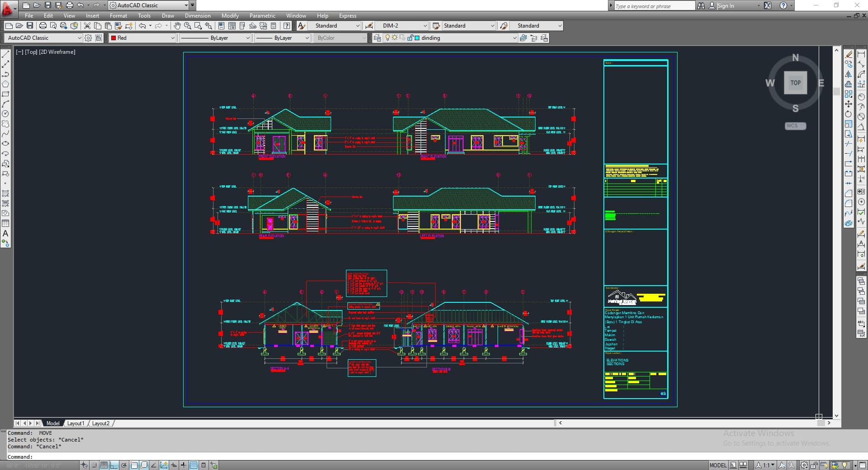Expand the DIM-2 dimension style dropdown
This screenshot has width=868, height=470.
tap(403, 26)
